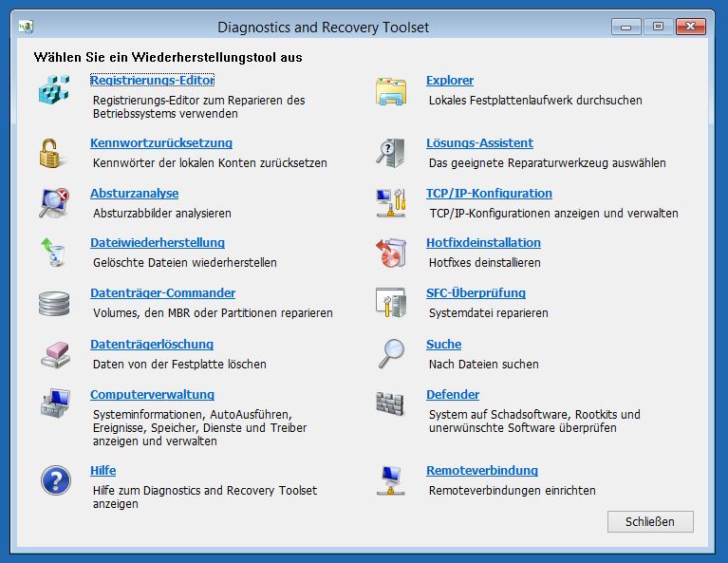
Task: Launch the Defender link
Action: pos(453,394)
